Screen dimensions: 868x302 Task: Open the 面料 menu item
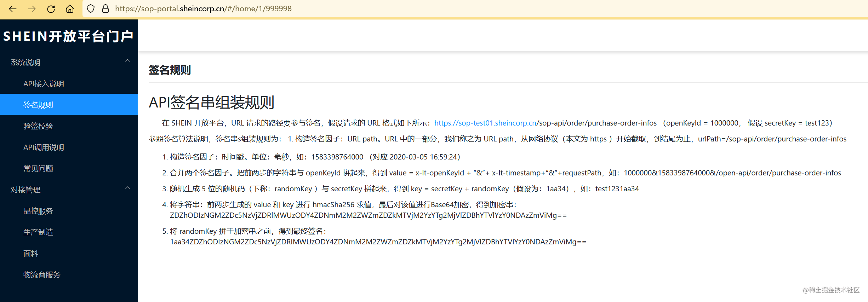pyautogui.click(x=69, y=253)
